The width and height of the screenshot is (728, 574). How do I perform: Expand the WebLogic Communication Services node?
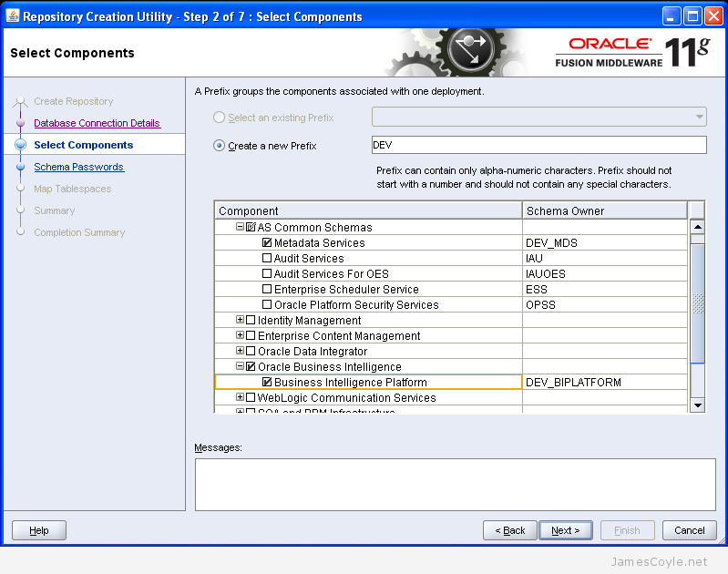coord(240,396)
